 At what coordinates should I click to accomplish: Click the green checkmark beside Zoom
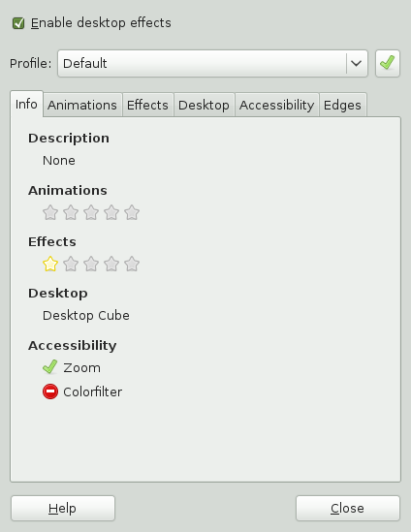point(50,367)
